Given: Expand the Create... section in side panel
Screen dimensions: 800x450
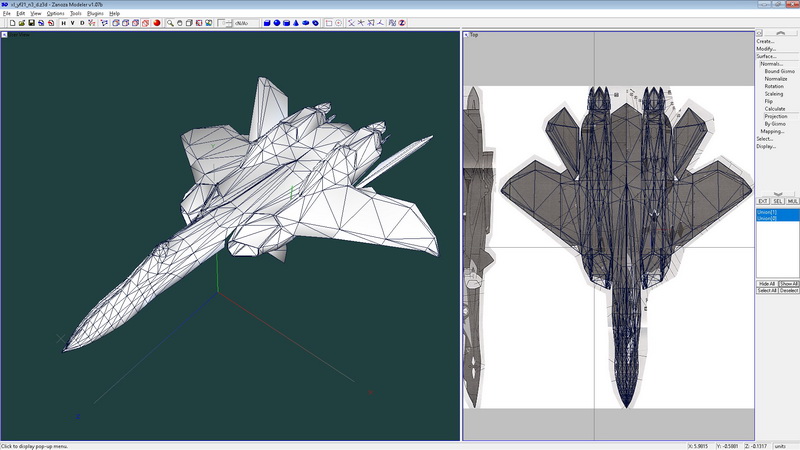Looking at the screenshot, I should coord(765,41).
